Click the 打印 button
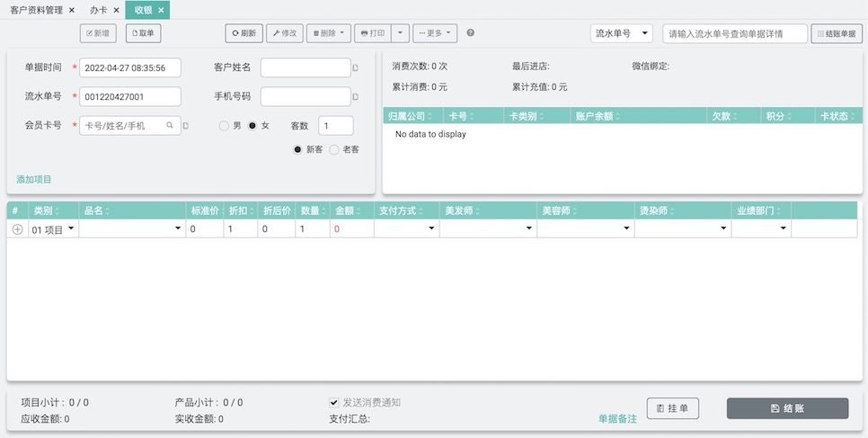Viewport: 868px width, 438px height. pos(373,33)
